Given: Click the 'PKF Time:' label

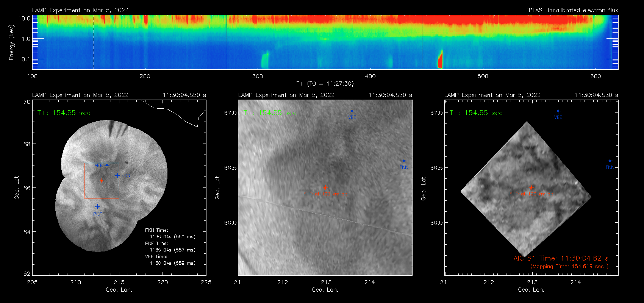Looking at the screenshot, I should [x=156, y=244].
